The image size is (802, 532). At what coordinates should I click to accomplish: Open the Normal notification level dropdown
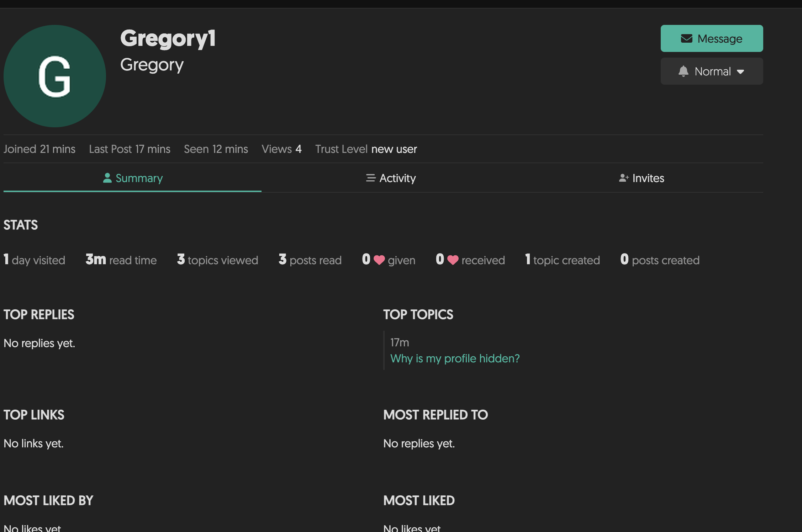tap(712, 71)
